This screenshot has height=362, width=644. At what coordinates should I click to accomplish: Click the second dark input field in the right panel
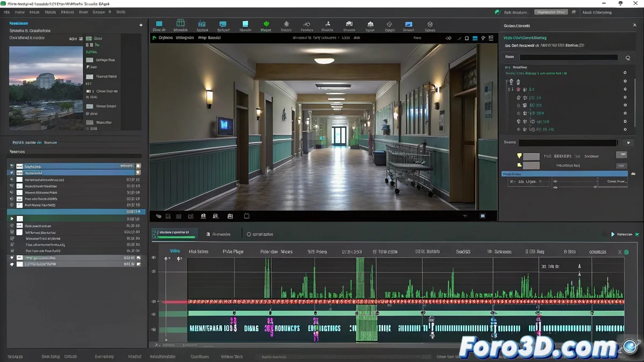[x=568, y=143]
